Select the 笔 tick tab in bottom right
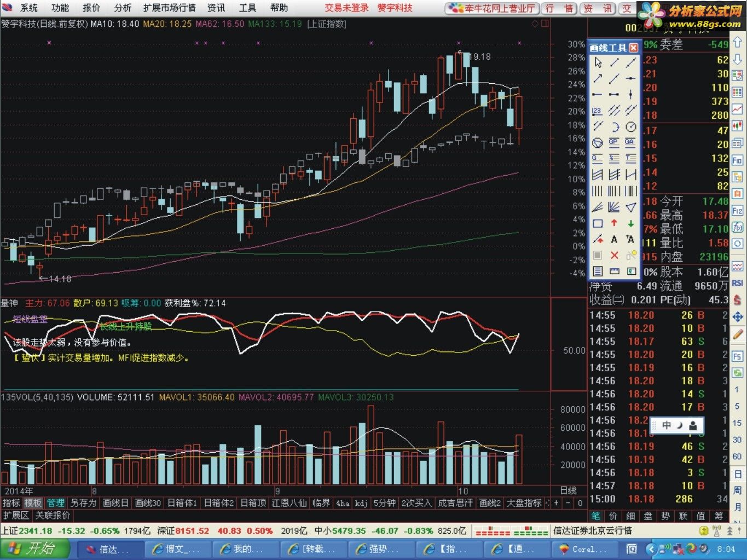The image size is (747, 560). pos(595,516)
